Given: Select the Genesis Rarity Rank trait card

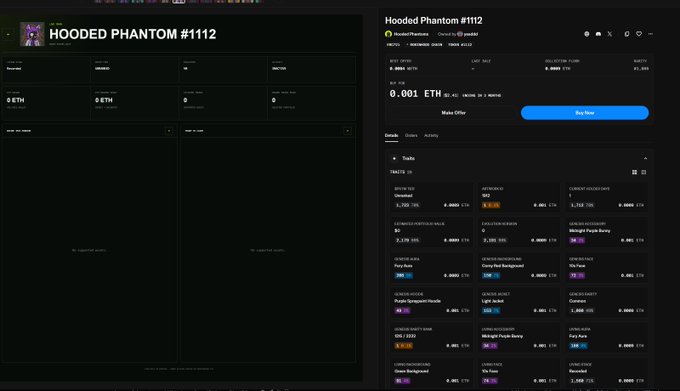Looking at the screenshot, I should pos(432,338).
